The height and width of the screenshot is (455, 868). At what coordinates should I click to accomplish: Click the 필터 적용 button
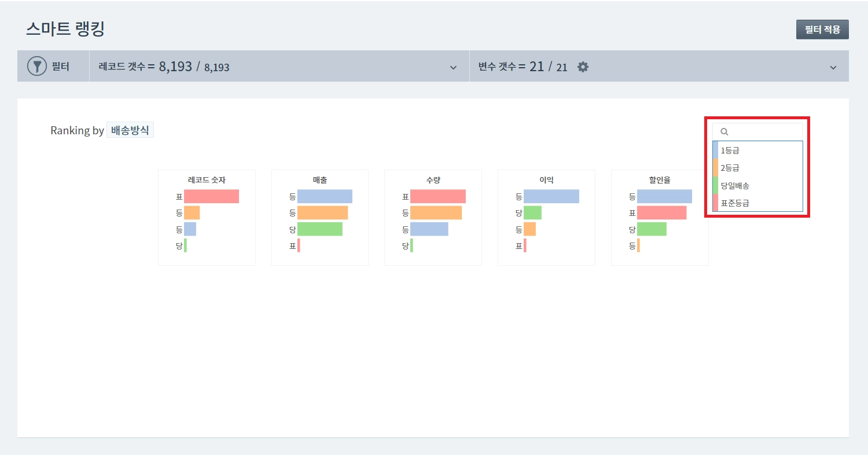click(x=822, y=30)
